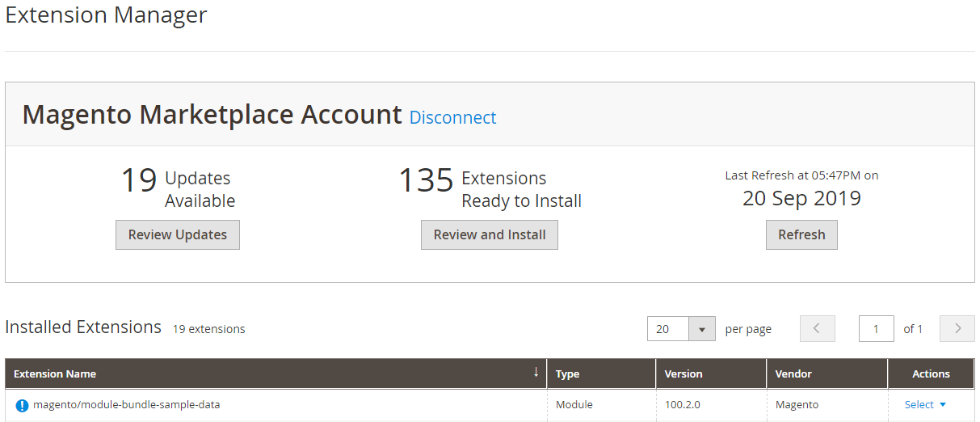Expand Select actions for module-bundle-sample-data
The width and height of the screenshot is (980, 422).
click(x=924, y=405)
